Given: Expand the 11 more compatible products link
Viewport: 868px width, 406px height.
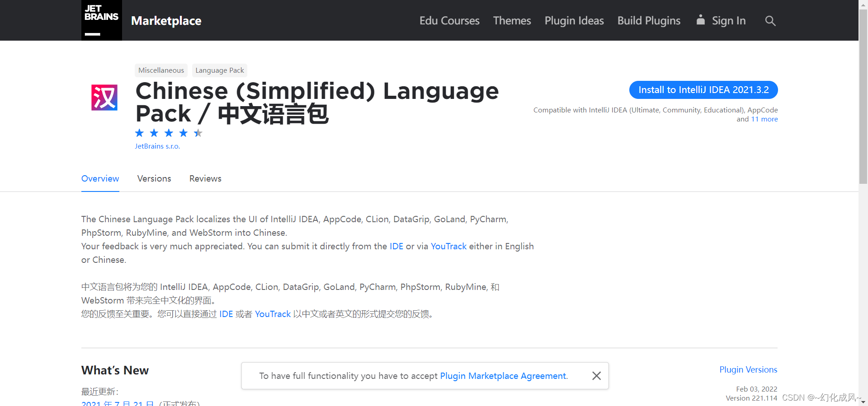Looking at the screenshot, I should point(764,119).
